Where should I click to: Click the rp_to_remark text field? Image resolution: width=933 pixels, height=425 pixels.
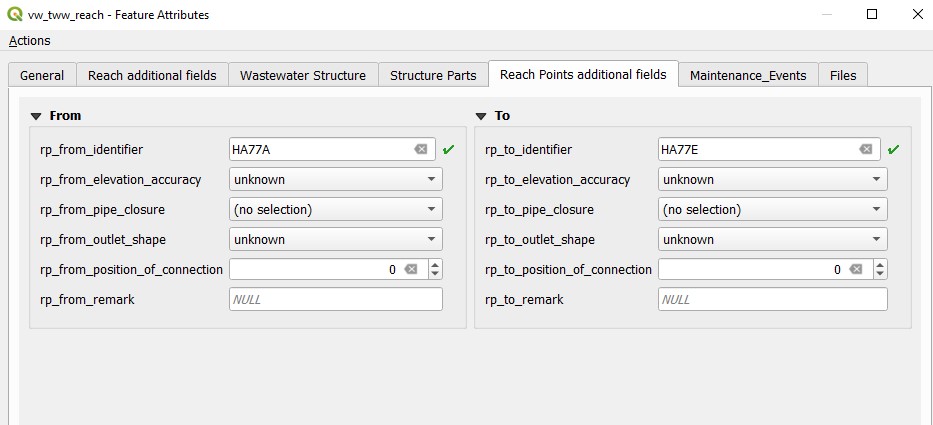click(x=772, y=299)
